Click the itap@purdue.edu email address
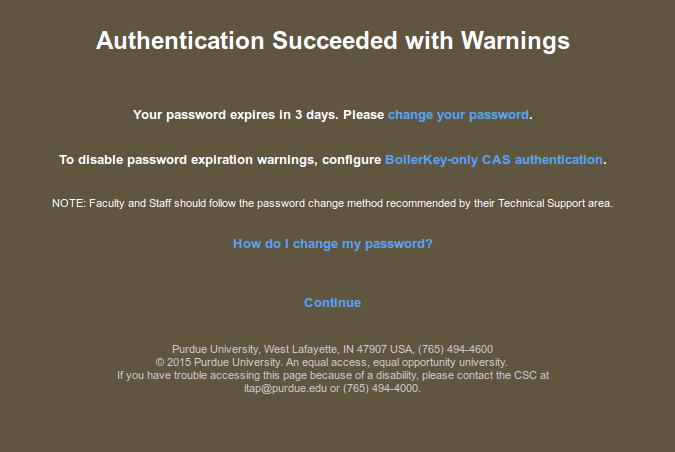Viewport: 675px width, 452px height. pos(285,388)
